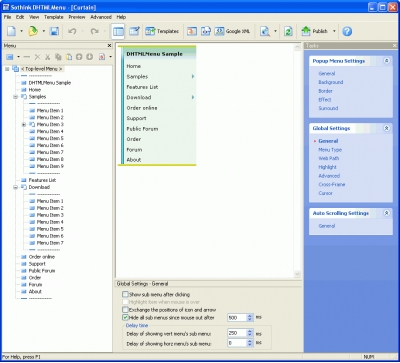
Task: Click the preview pane scroll down arrow
Action: coord(298,274)
